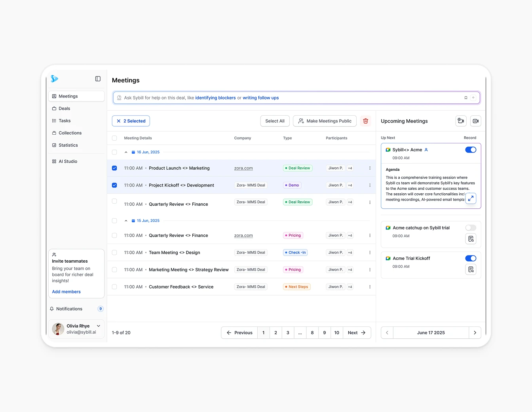
Task: Go to page 3 in pagination
Action: pyautogui.click(x=288, y=333)
